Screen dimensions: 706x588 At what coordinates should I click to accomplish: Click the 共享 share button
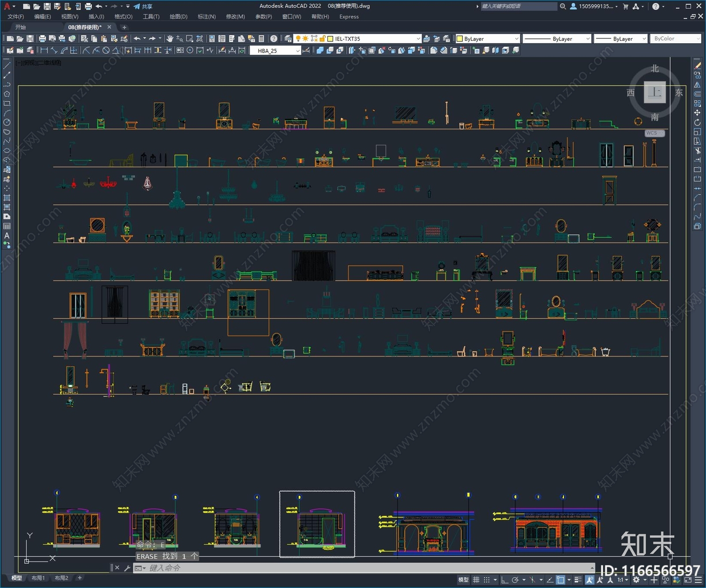[143, 6]
